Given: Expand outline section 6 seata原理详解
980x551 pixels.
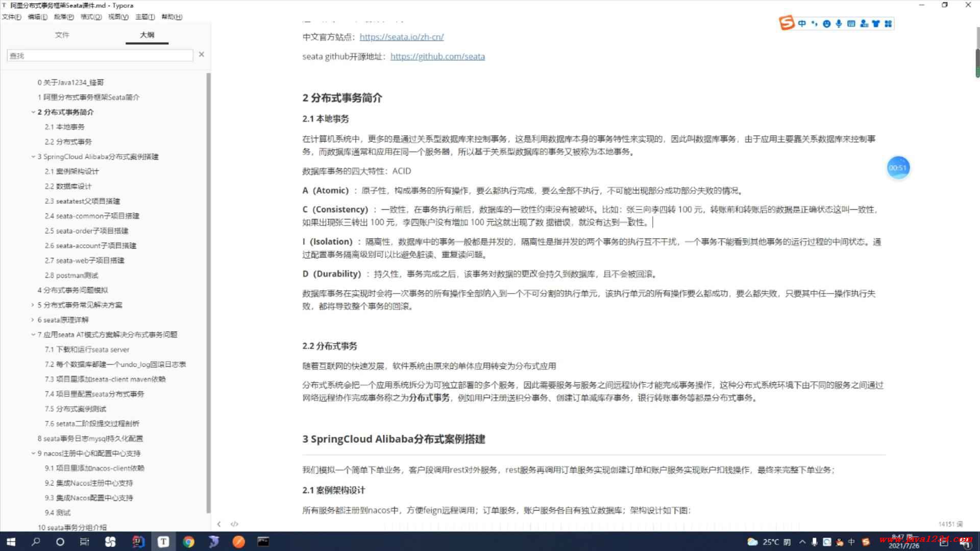Looking at the screenshot, I should (33, 320).
